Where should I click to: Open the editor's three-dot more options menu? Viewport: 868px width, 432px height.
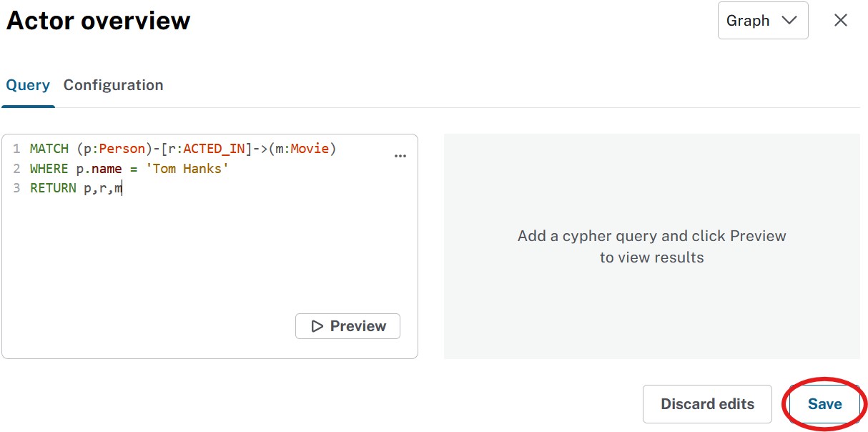pyautogui.click(x=400, y=156)
